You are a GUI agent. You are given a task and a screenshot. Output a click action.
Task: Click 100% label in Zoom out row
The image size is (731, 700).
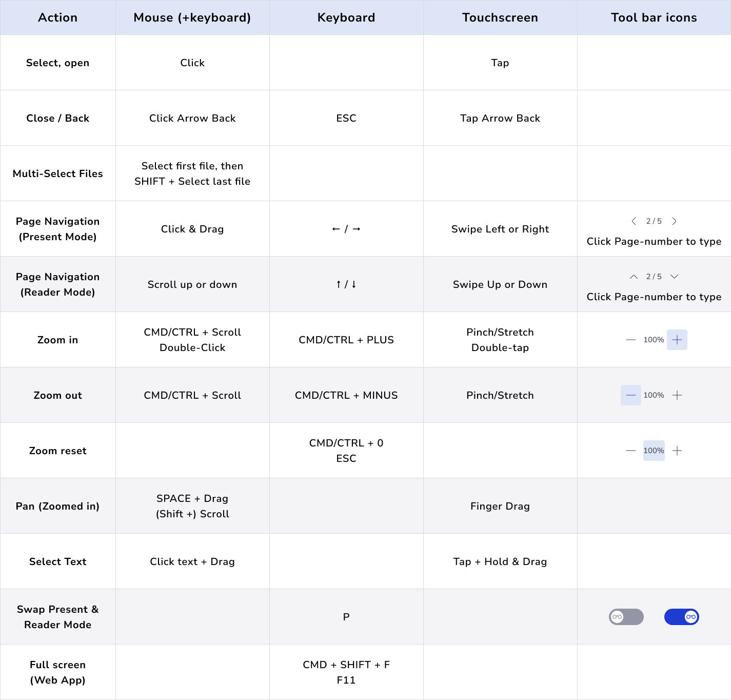click(654, 395)
